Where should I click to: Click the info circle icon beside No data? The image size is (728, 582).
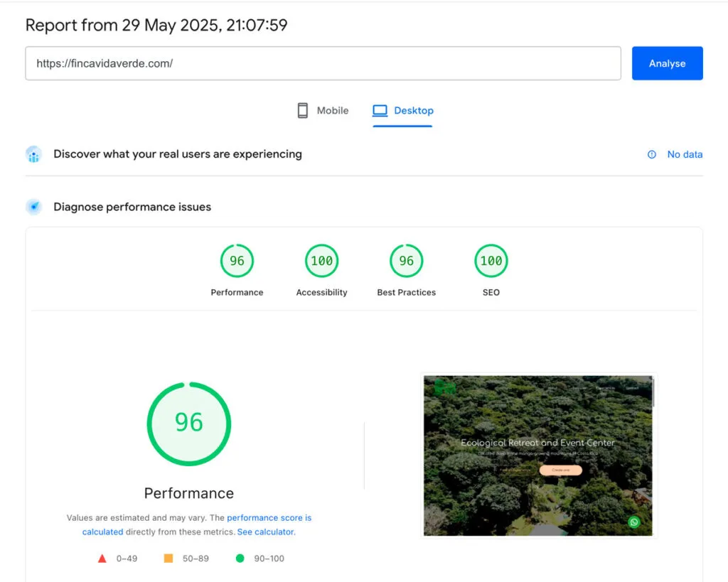tap(652, 154)
